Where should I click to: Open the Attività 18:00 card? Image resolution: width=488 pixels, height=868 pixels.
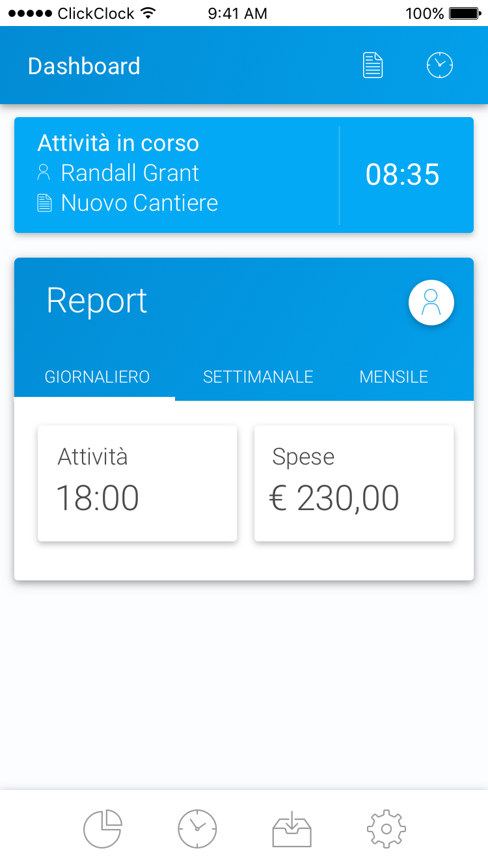(137, 483)
